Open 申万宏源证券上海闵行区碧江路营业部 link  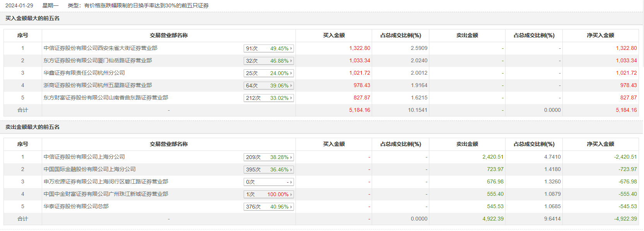coord(106,181)
